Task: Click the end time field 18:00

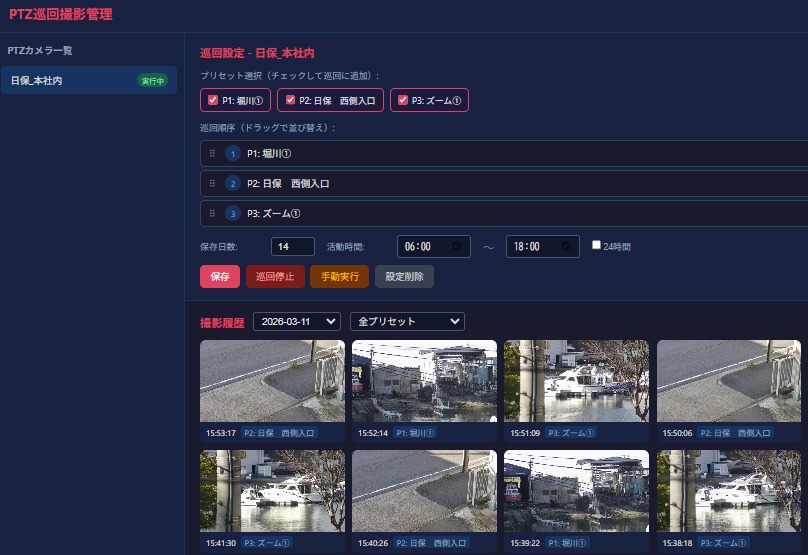Action: coord(543,246)
